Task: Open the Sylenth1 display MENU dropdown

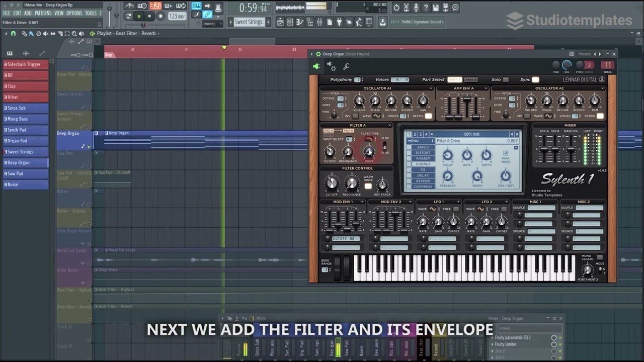Action: point(420,141)
